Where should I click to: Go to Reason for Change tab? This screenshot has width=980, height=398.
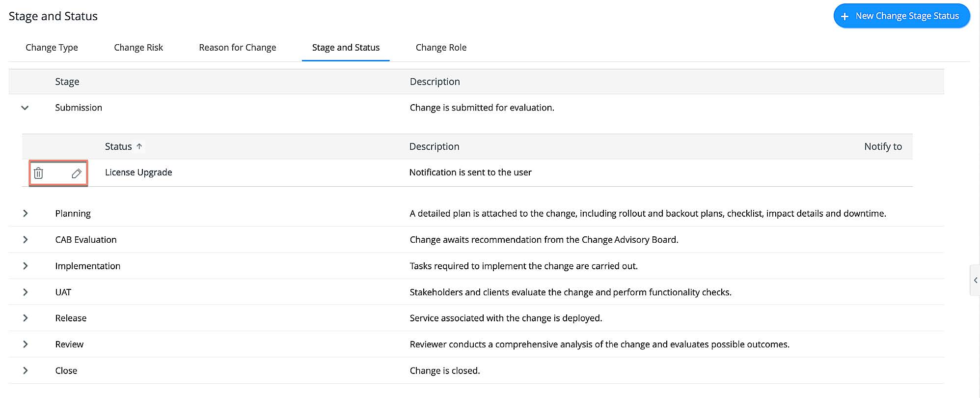coord(237,48)
